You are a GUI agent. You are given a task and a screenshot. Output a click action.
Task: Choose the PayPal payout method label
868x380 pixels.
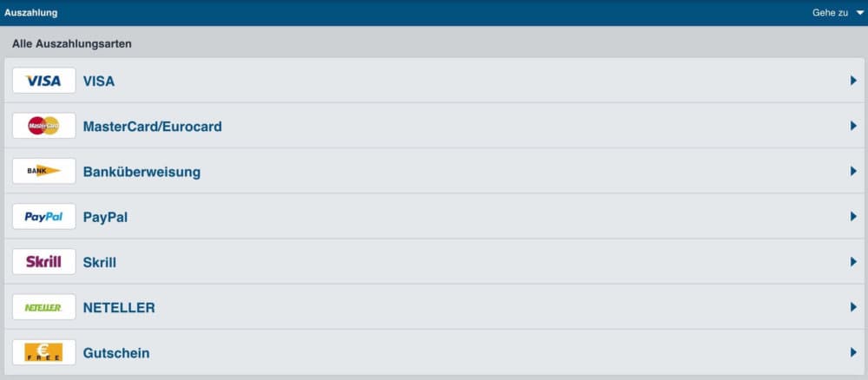coord(105,217)
